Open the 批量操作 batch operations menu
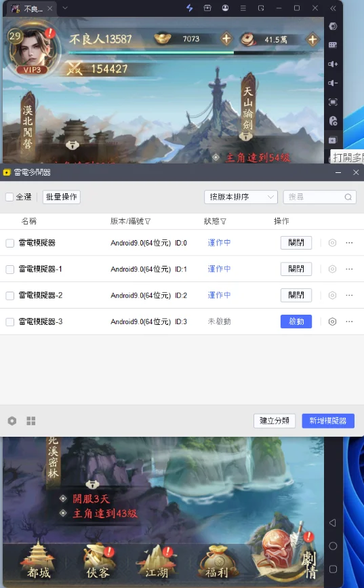Image resolution: width=364 pixels, height=588 pixels. [62, 197]
